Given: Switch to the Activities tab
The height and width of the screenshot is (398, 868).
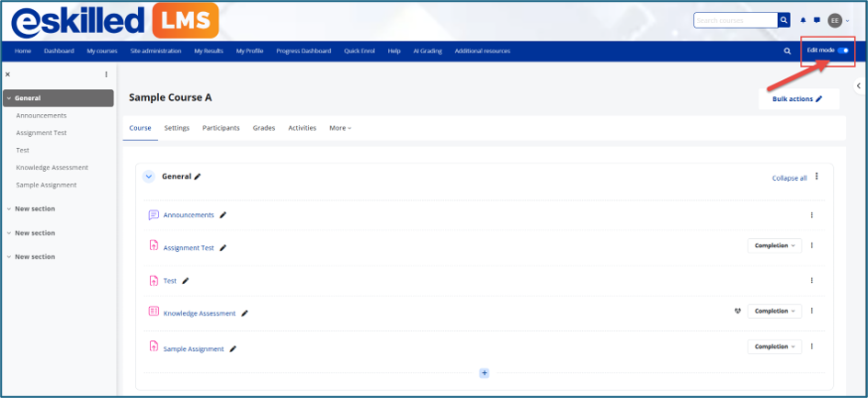Looking at the screenshot, I should point(303,128).
